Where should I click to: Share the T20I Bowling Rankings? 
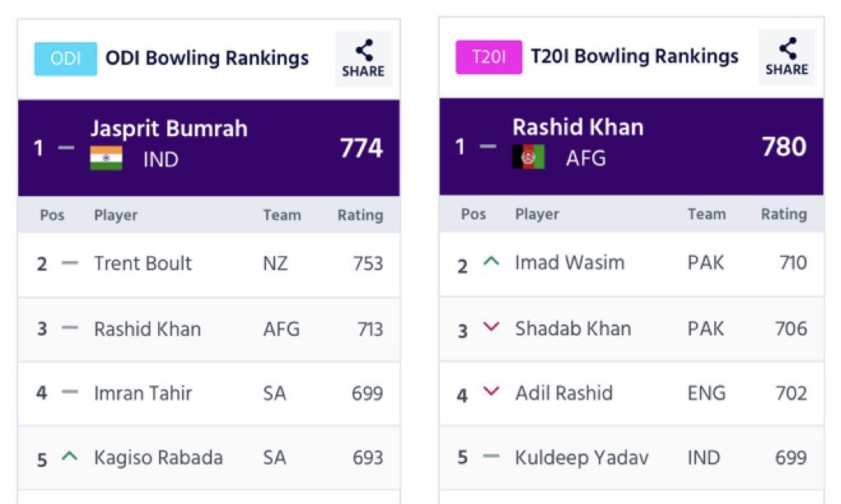tap(787, 57)
